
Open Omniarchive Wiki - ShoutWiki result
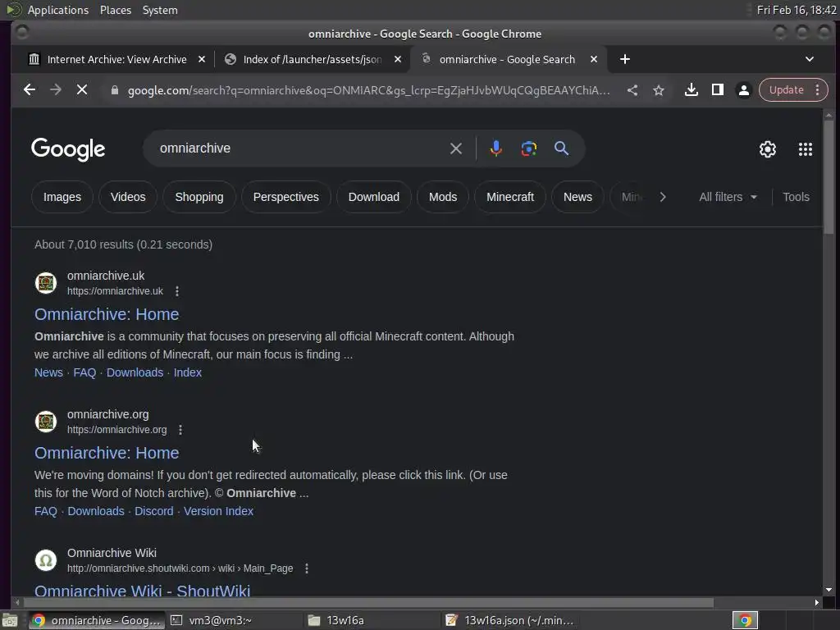tap(142, 591)
